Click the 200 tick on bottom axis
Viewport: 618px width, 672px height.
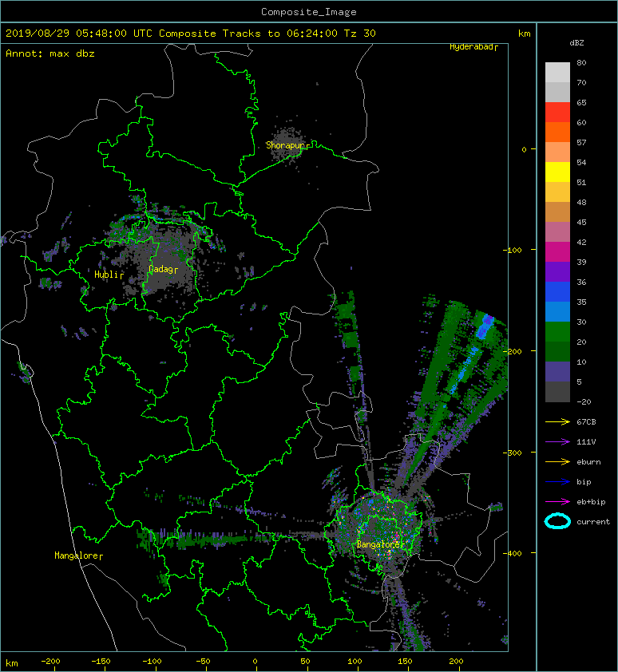tap(456, 662)
